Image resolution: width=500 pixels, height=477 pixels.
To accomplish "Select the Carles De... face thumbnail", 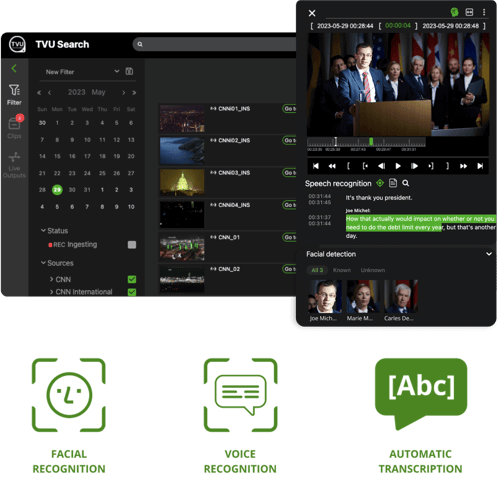I will (401, 296).
